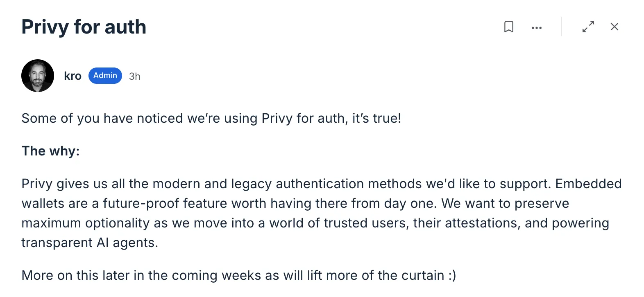644x297 pixels.
Task: Close the Privy for auth post panel
Action: 614,27
